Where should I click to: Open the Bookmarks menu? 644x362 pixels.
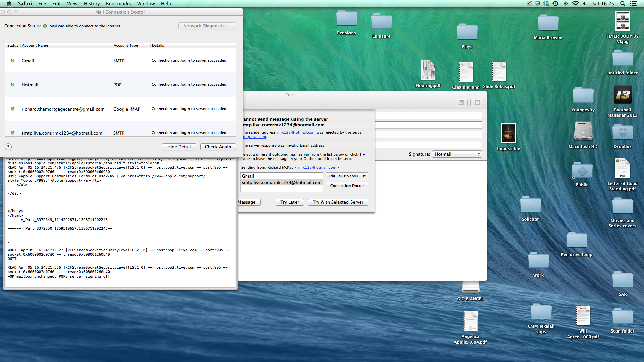click(x=118, y=4)
